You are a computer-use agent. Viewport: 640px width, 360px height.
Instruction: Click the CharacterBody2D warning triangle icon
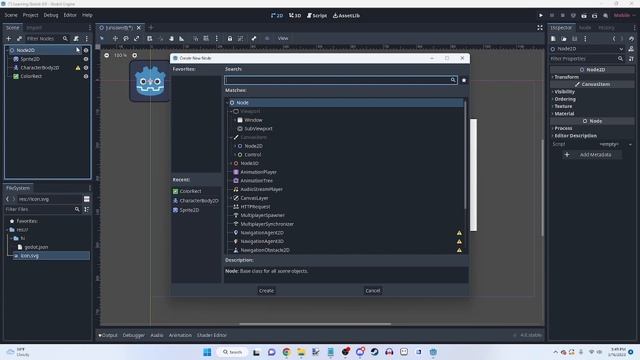(x=78, y=68)
